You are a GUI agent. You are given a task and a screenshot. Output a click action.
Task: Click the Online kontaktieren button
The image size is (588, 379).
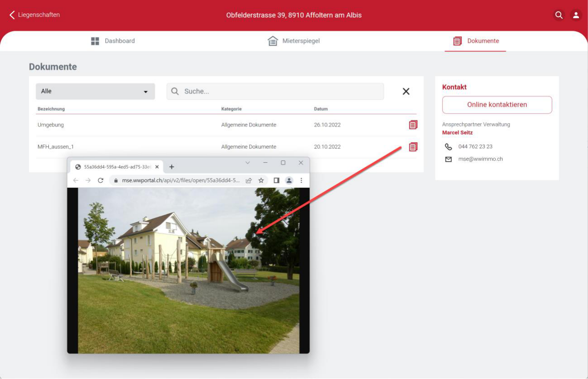pos(497,104)
